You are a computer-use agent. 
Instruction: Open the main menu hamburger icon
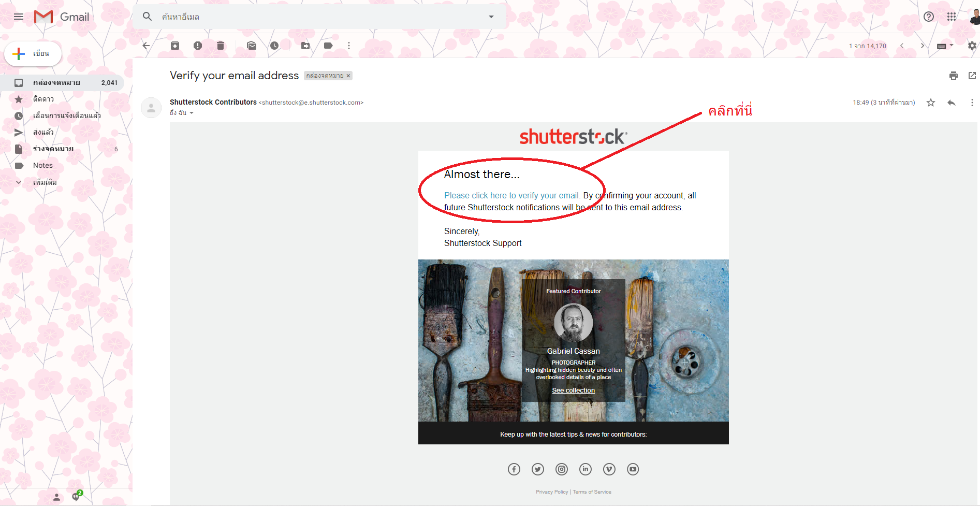click(19, 17)
